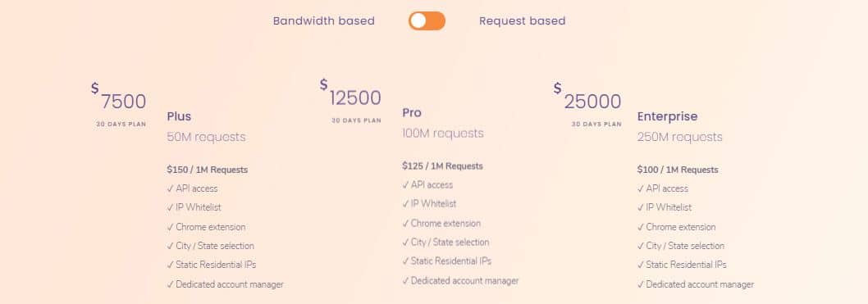Select the Request based label
The height and width of the screenshot is (304, 868).
[522, 21]
